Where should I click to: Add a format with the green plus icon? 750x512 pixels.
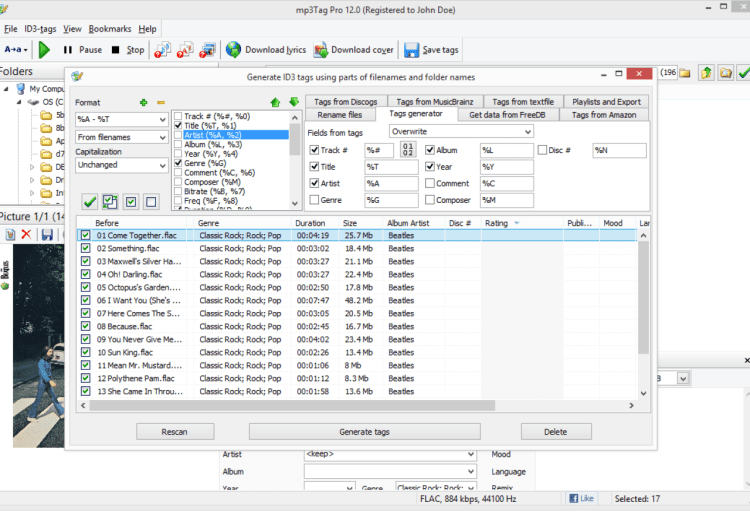144,102
